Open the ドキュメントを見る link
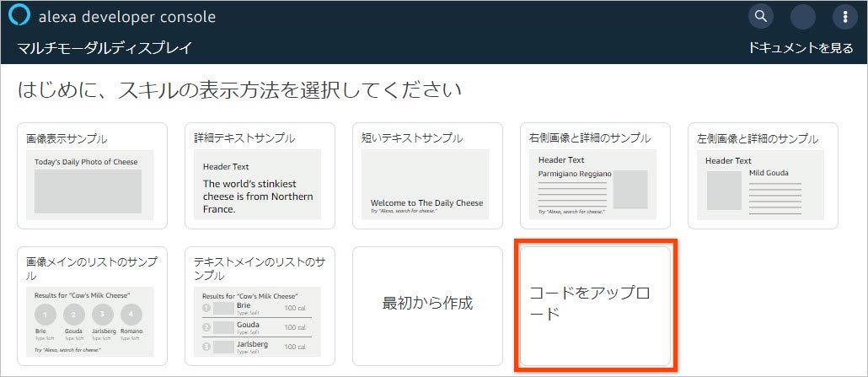 [801, 48]
